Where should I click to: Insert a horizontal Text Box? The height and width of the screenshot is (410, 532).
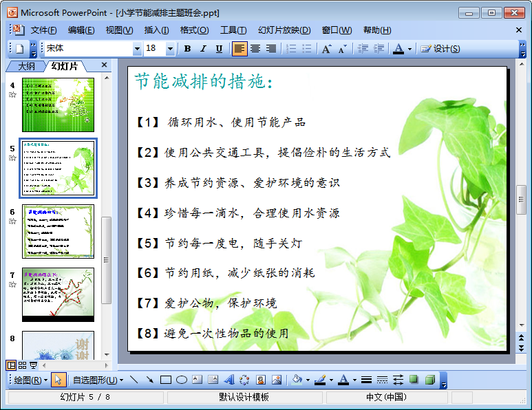pos(197,380)
